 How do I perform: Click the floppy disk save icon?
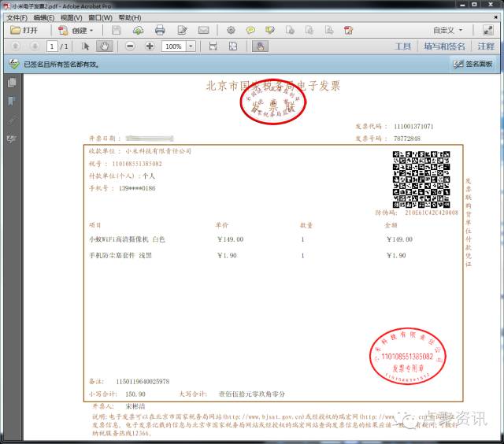pyautogui.click(x=117, y=30)
